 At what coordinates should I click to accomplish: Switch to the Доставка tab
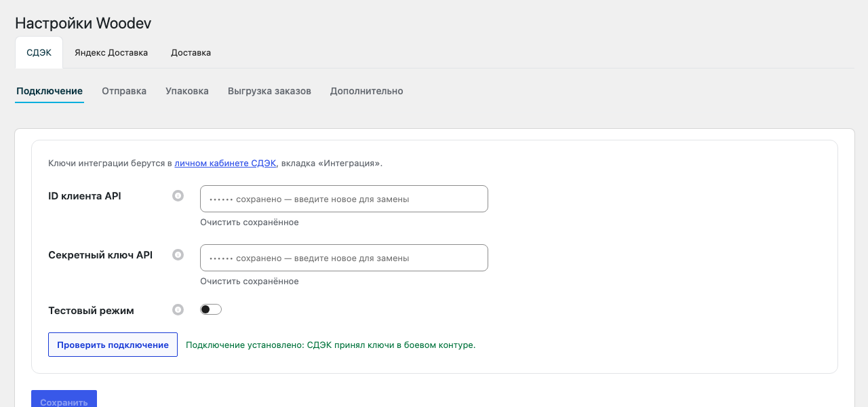[x=191, y=52]
